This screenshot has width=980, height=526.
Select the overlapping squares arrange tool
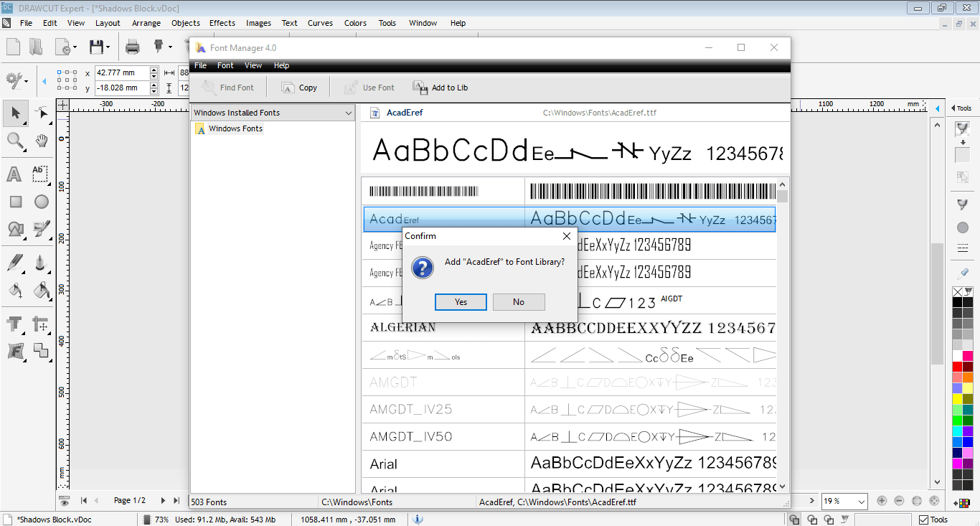click(x=41, y=351)
